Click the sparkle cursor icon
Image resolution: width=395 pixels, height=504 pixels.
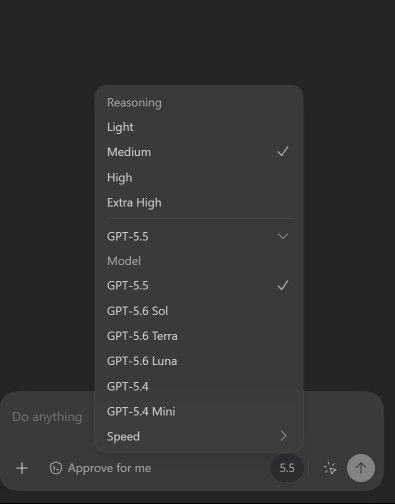pyautogui.click(x=330, y=468)
